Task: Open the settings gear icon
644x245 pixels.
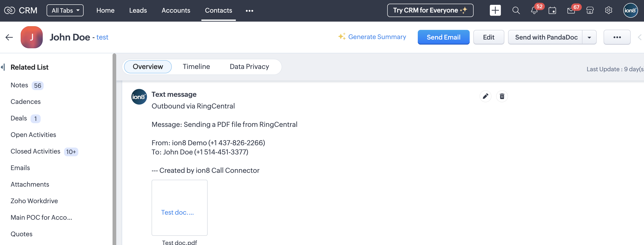Action: pos(608,10)
